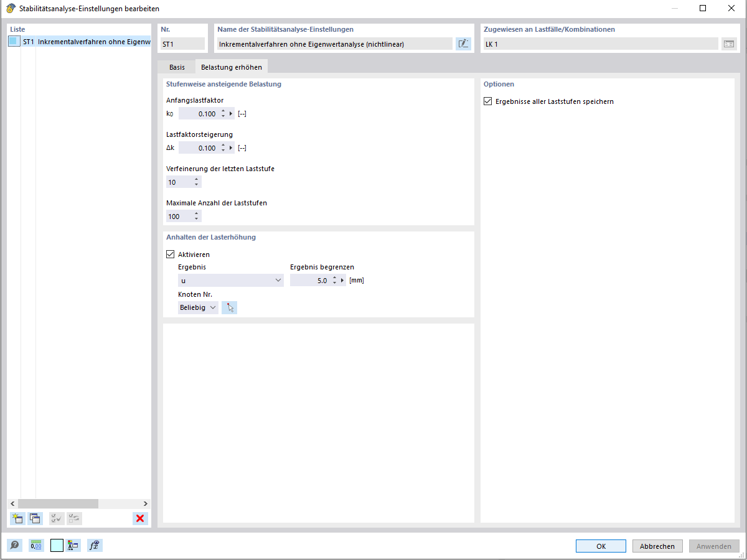Open assigned load cases list next to LK 1
Screen dimensions: 747x560
tap(729, 44)
